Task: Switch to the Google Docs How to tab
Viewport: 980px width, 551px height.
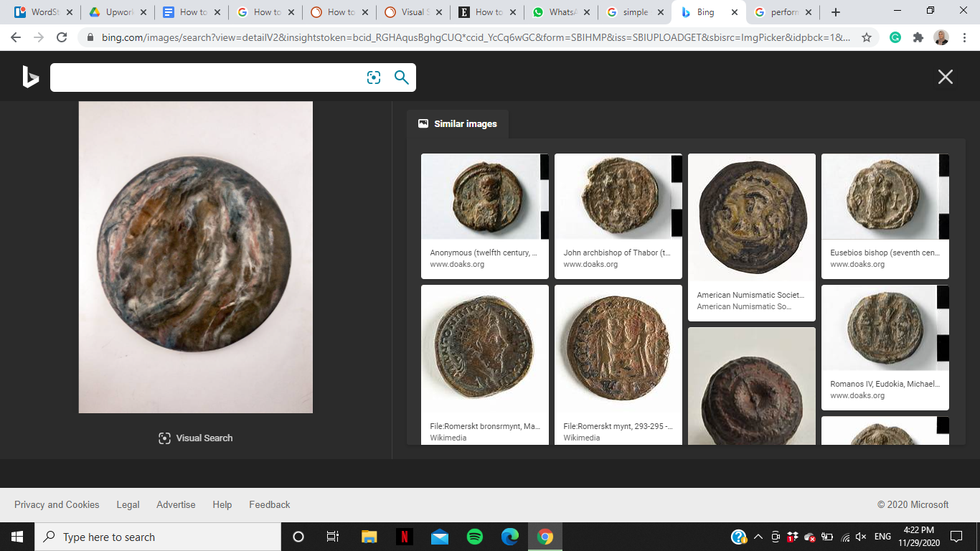Action: click(192, 12)
